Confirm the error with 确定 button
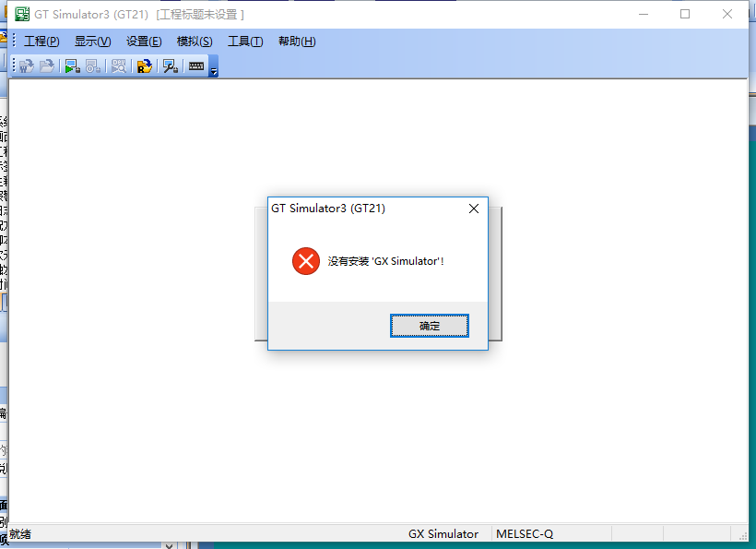This screenshot has height=549, width=756. pos(429,326)
